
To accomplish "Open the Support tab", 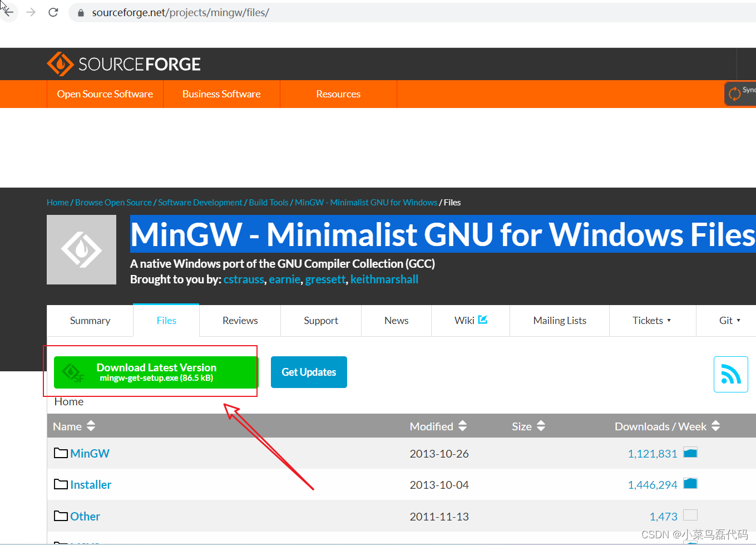I will tap(321, 321).
